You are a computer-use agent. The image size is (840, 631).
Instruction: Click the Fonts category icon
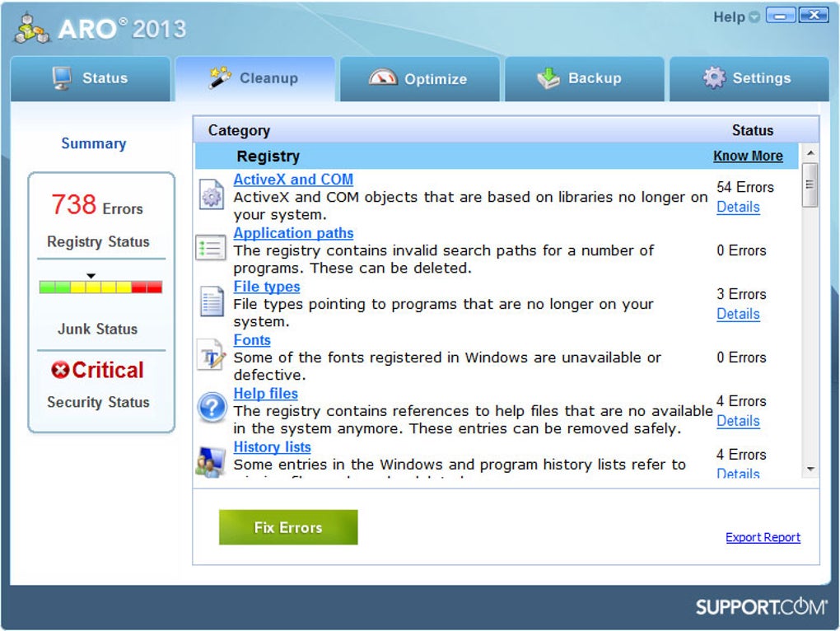(211, 354)
